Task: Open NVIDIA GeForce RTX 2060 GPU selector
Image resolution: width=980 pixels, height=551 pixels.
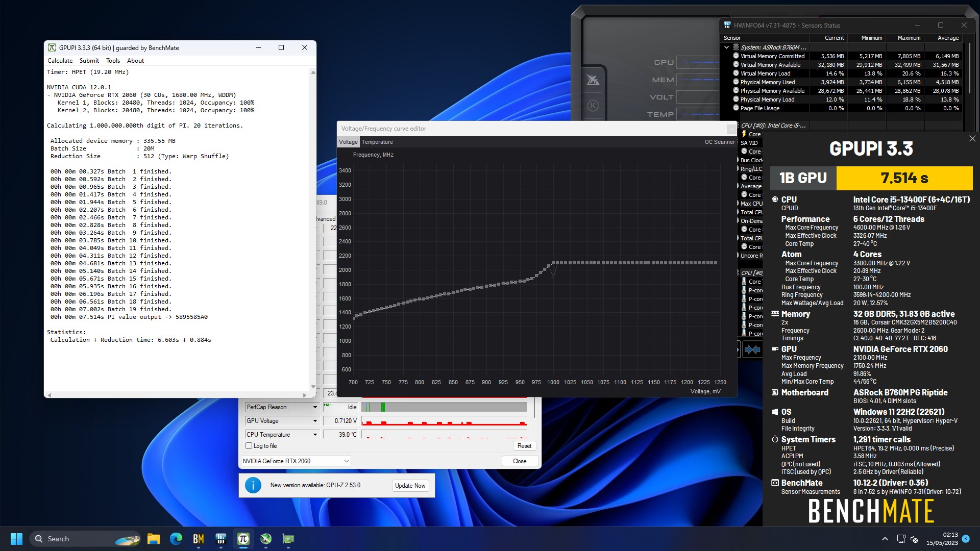Action: tap(296, 461)
